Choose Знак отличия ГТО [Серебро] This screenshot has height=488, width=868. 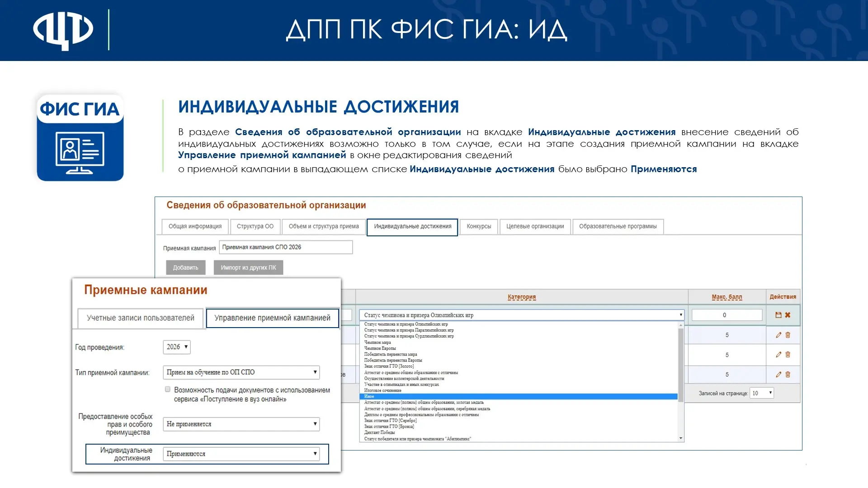click(391, 420)
